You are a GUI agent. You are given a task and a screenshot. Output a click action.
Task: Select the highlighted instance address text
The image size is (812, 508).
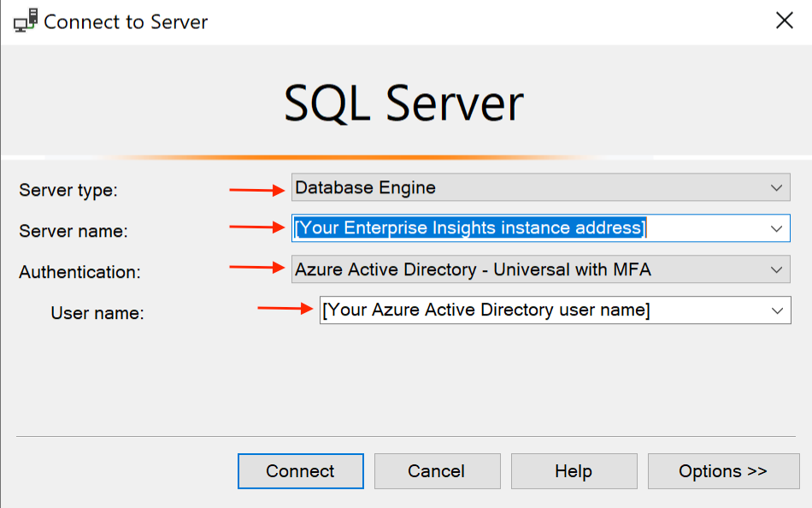click(x=427, y=228)
